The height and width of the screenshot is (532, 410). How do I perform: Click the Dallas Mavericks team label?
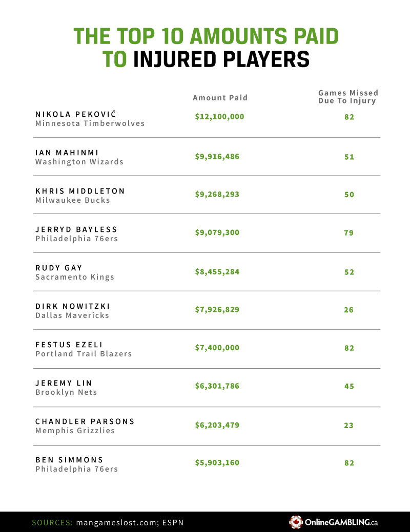point(72,315)
